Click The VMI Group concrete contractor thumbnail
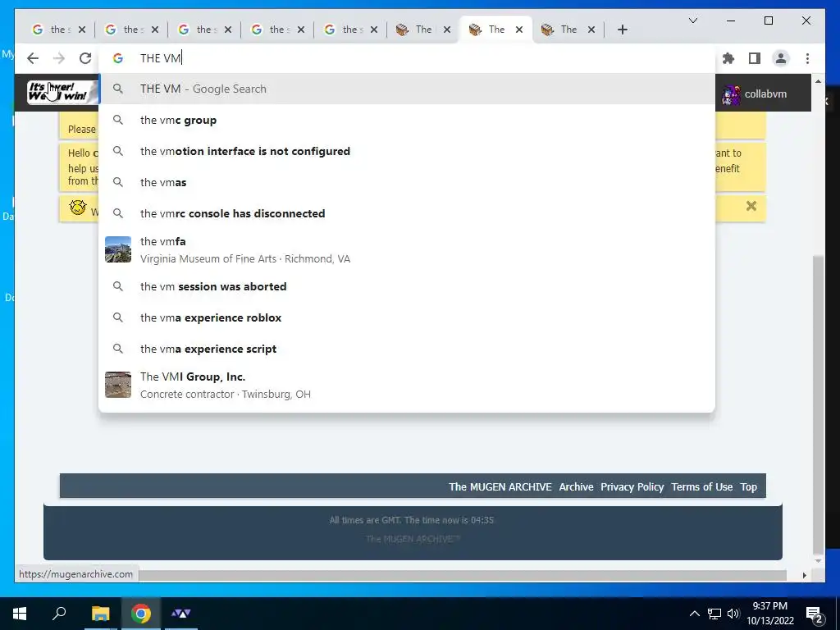Viewport: 840px width, 630px height. tap(118, 385)
